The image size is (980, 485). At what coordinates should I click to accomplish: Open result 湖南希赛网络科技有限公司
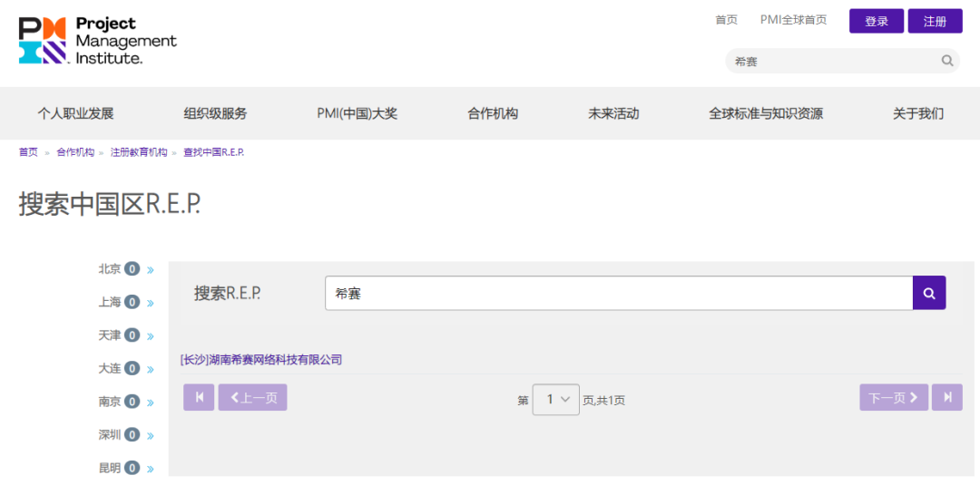tap(261, 360)
